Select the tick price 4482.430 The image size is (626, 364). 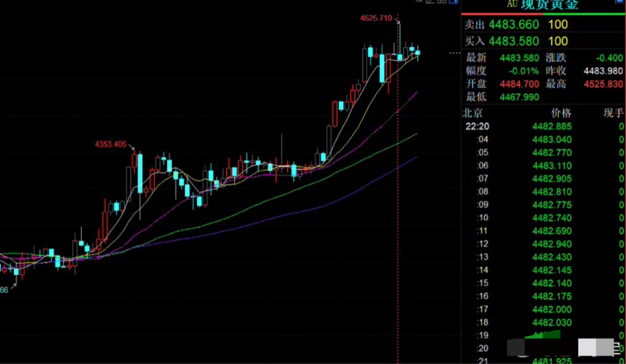(x=552, y=257)
